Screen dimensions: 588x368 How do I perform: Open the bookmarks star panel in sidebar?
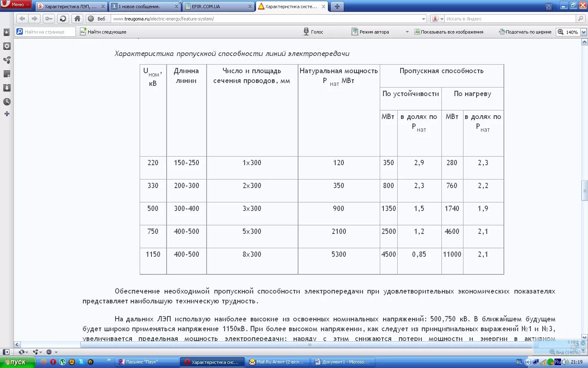point(7,32)
